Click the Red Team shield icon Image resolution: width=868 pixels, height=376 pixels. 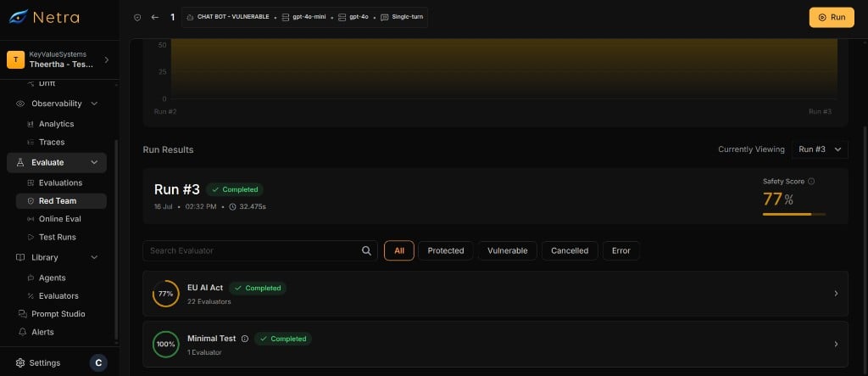[31, 201]
